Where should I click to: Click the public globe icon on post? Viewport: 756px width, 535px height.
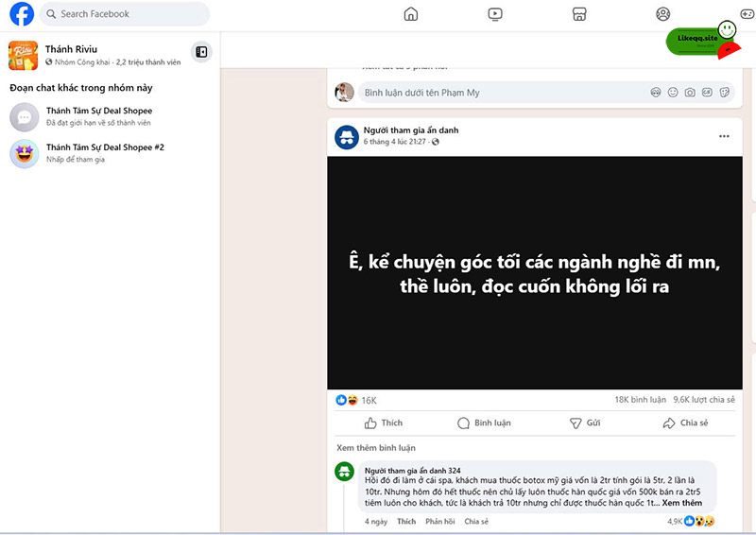(x=436, y=142)
